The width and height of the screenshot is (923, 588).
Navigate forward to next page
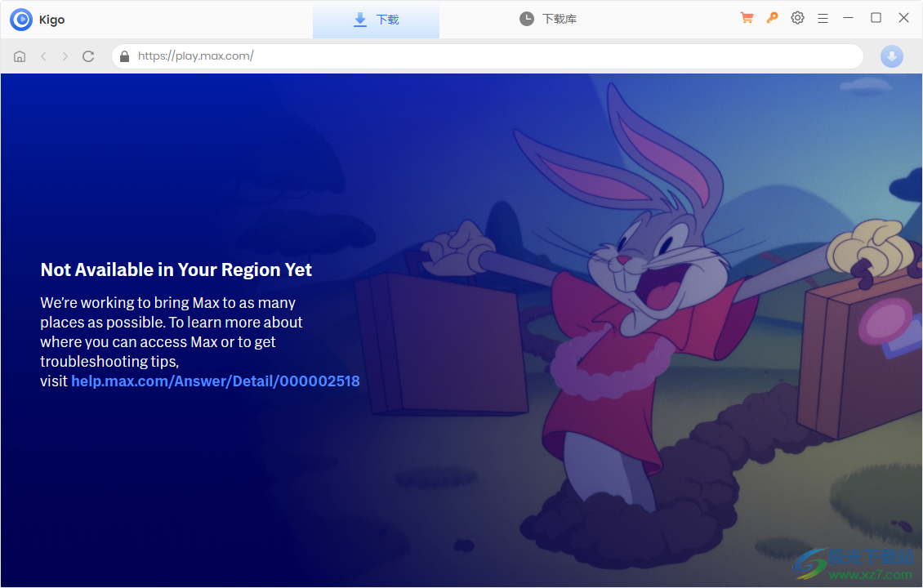click(x=65, y=56)
